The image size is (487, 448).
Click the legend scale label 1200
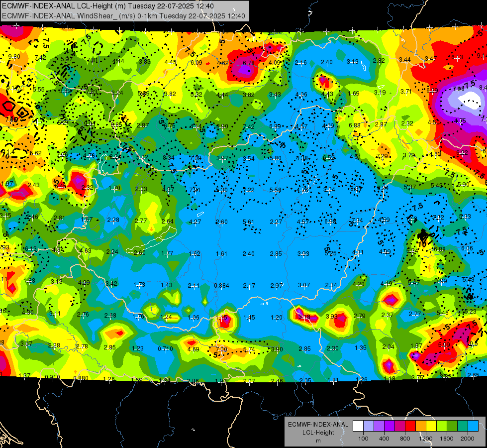point(426,439)
